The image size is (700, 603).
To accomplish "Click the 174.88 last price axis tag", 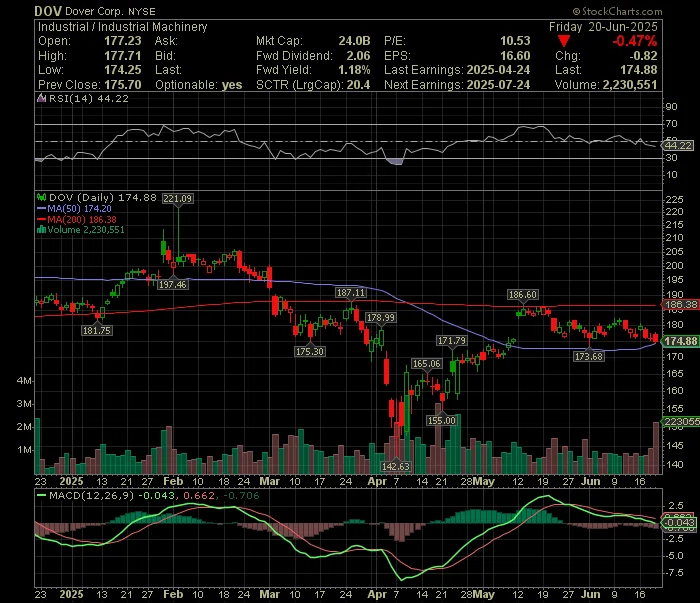I will point(680,341).
